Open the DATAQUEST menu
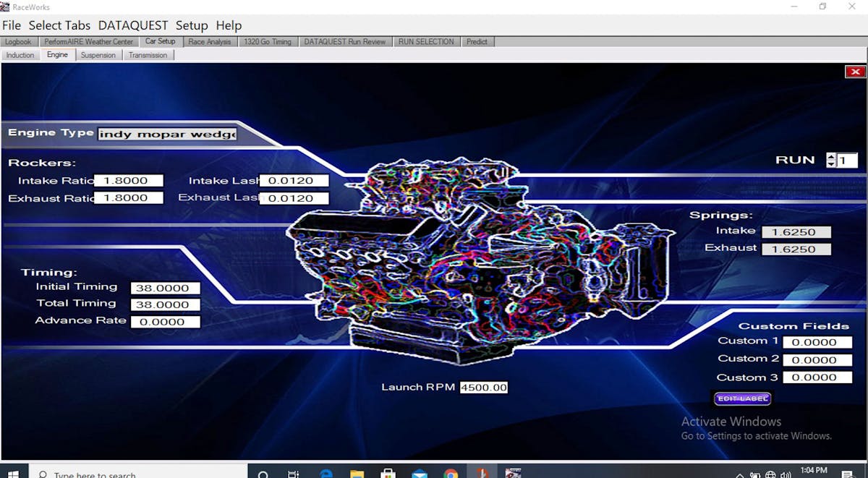 click(134, 25)
